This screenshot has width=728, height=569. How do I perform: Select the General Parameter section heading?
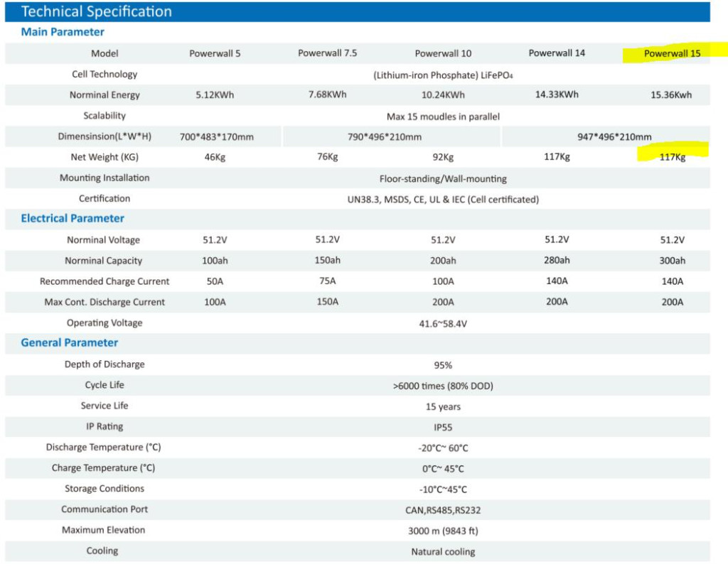click(x=70, y=343)
